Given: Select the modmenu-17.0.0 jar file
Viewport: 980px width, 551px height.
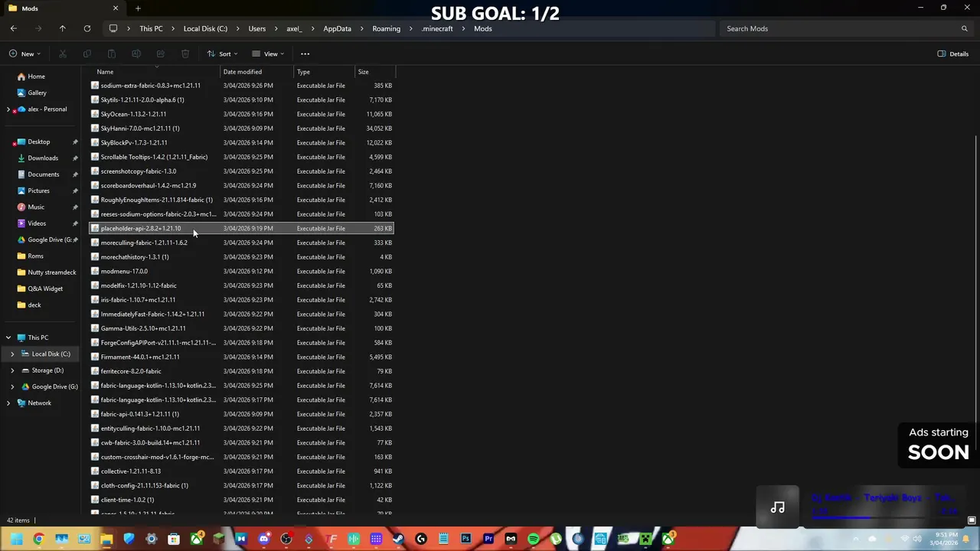Looking at the screenshot, I should 242,271.
